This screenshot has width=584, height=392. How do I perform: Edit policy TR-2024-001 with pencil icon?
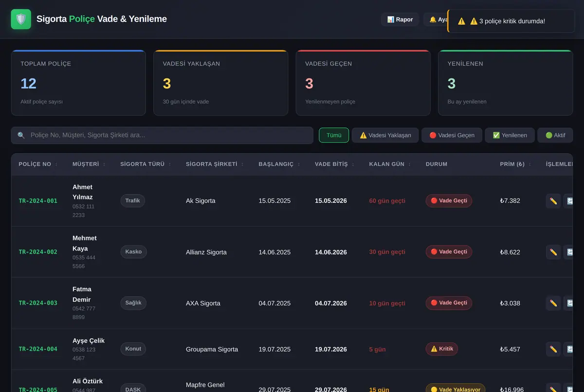coord(553,201)
